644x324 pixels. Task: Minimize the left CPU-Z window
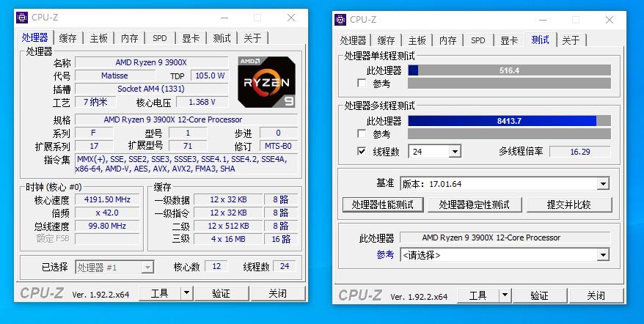pos(224,18)
